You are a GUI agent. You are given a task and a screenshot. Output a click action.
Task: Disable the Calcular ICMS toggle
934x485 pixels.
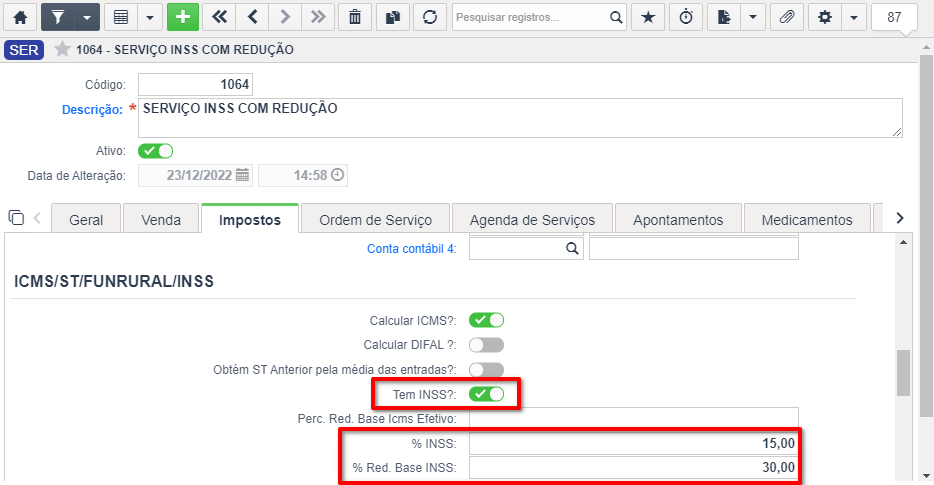tap(487, 320)
